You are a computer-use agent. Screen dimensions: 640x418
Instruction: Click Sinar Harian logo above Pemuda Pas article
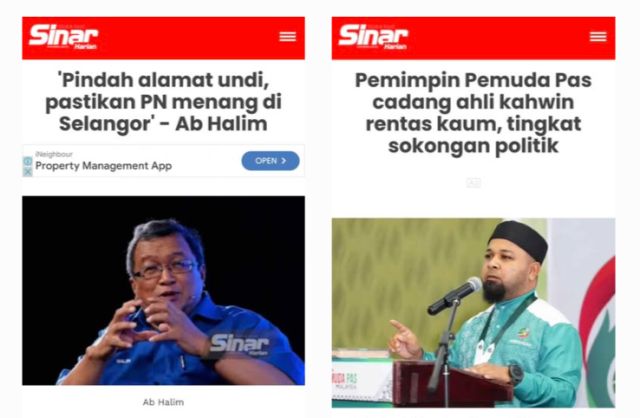(x=373, y=36)
